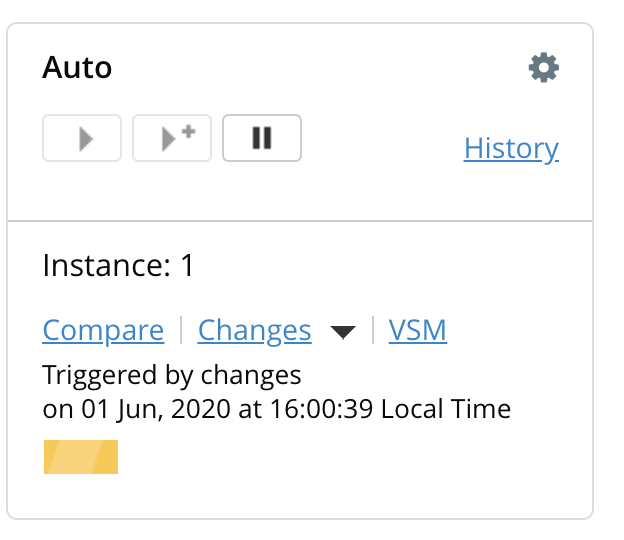624x540 pixels.
Task: Open the Changes link
Action: pyautogui.click(x=254, y=330)
